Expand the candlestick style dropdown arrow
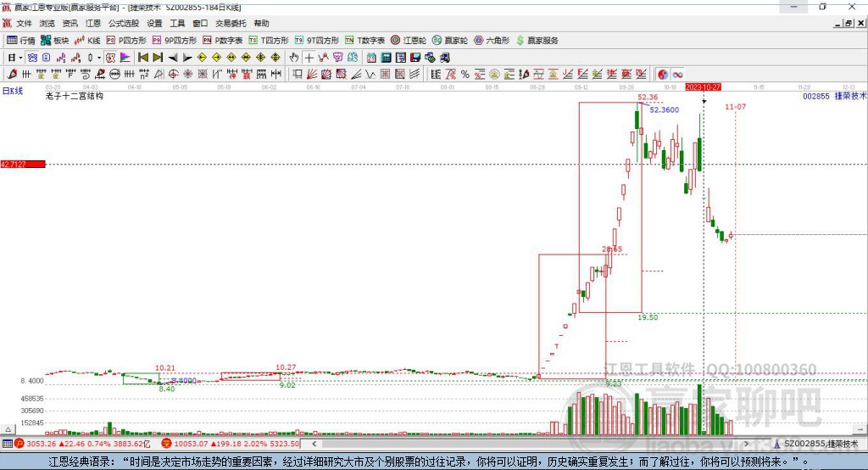The width and height of the screenshot is (868, 470). pos(99,58)
